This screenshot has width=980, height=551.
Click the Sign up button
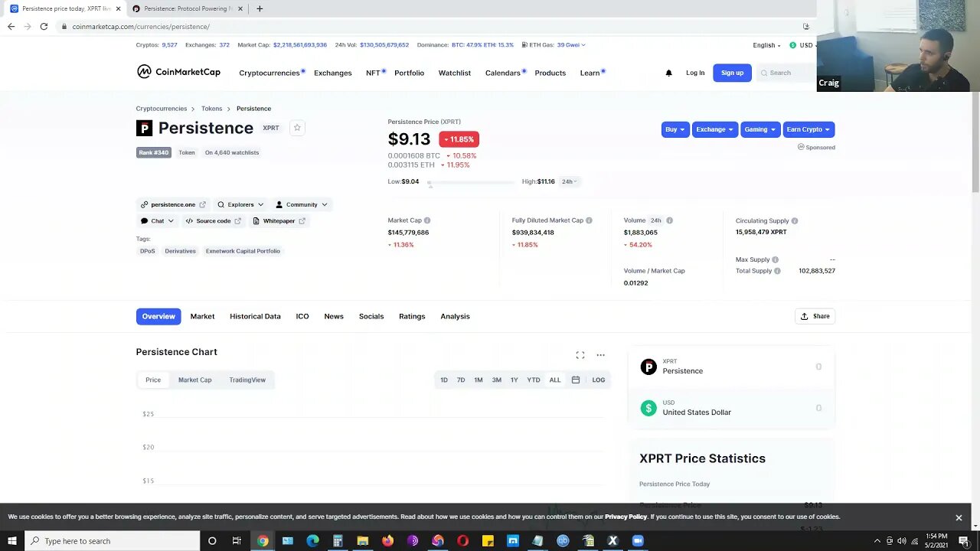(732, 73)
